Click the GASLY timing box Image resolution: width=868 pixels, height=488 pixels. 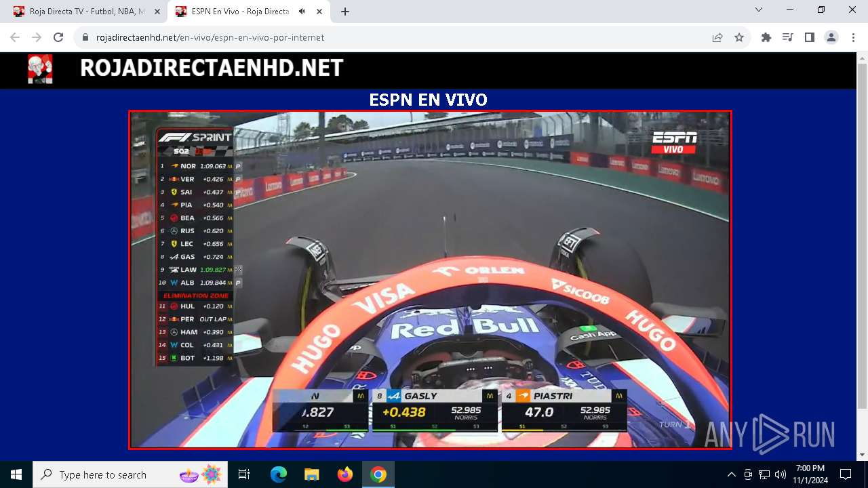(435, 410)
